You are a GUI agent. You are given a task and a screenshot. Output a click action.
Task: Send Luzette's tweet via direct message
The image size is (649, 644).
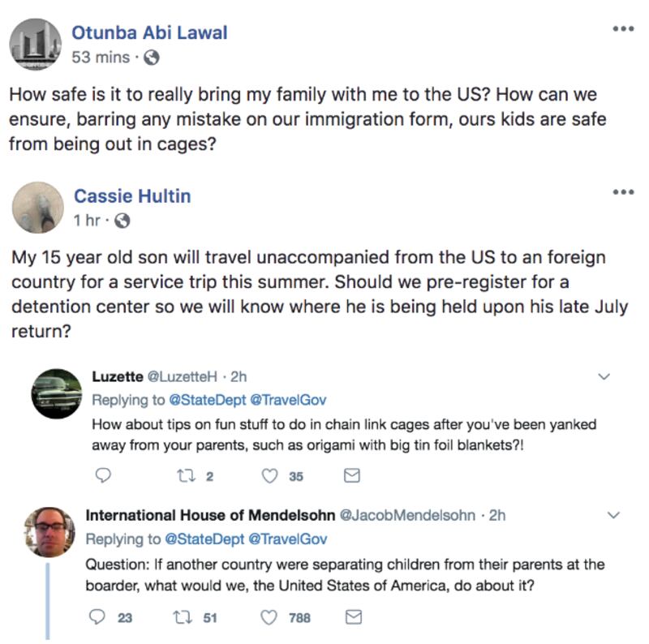coord(351,476)
